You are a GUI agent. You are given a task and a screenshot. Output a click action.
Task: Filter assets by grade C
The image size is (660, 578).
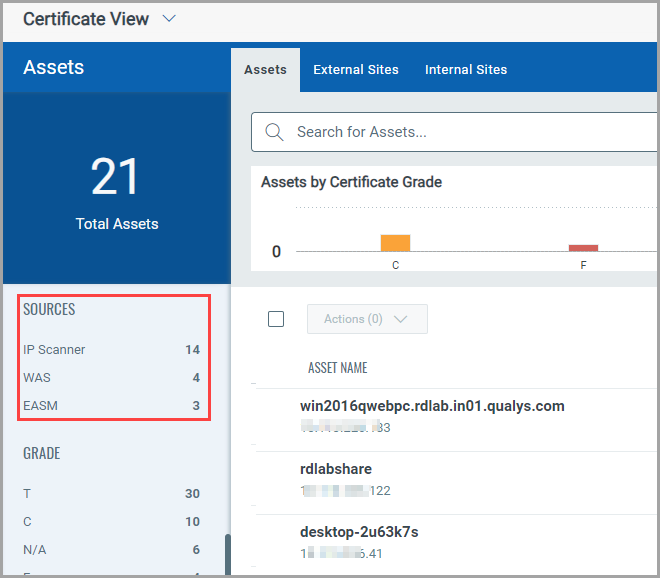pos(27,522)
